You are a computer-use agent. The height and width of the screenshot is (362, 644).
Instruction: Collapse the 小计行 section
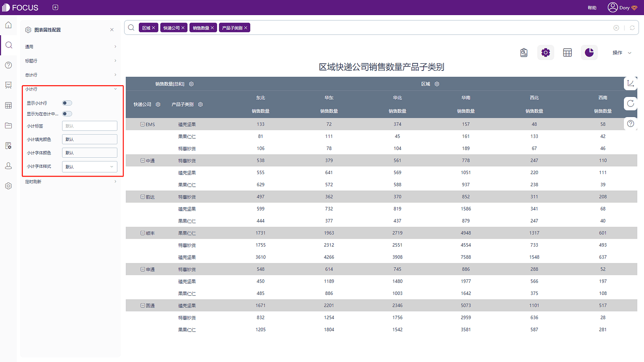70,89
